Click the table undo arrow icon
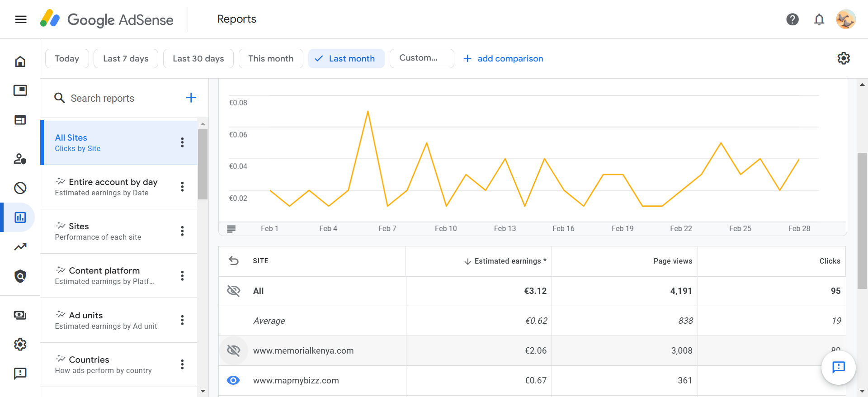This screenshot has width=868, height=397. (234, 260)
